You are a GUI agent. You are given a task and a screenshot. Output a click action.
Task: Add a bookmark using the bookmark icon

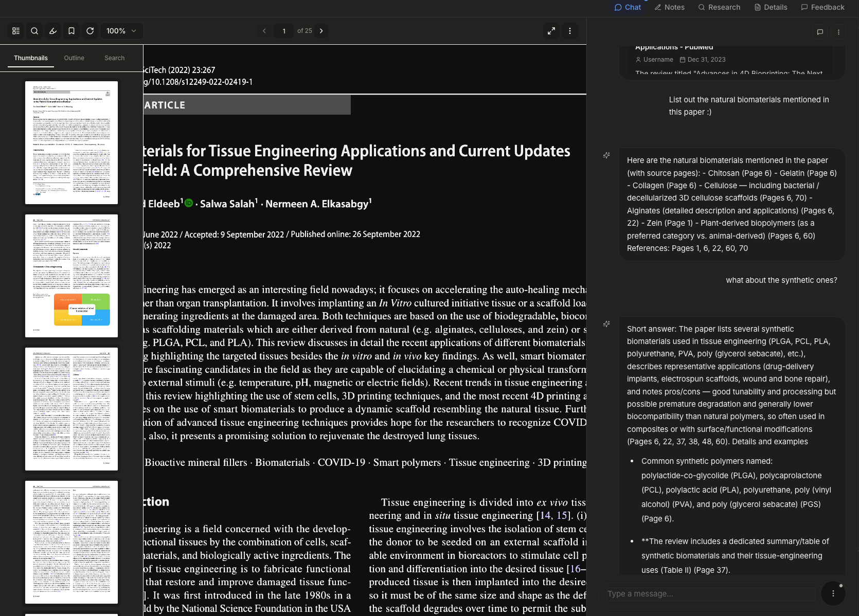coord(71,31)
